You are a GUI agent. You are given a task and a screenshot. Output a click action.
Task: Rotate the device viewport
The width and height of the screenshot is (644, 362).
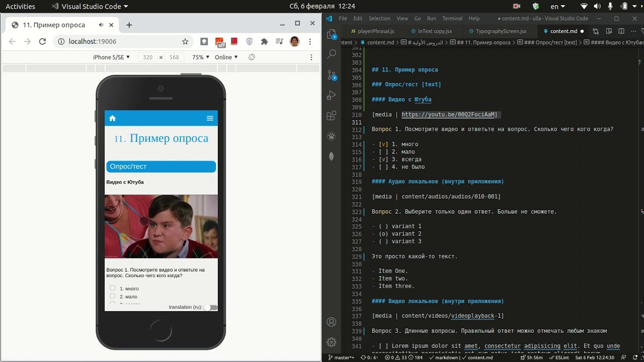tap(252, 57)
